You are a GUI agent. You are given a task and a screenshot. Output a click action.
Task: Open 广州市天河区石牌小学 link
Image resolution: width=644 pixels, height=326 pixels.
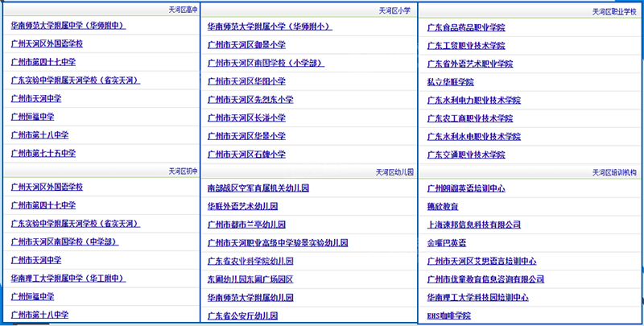[x=246, y=155]
